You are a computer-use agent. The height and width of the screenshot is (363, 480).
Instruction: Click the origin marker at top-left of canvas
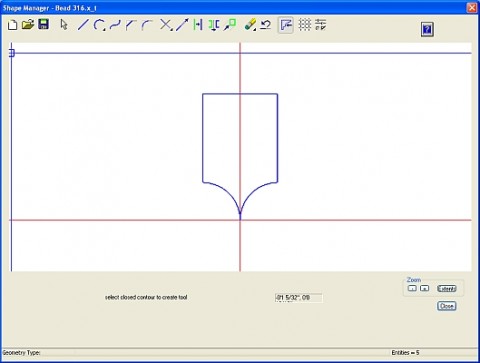click(12, 53)
